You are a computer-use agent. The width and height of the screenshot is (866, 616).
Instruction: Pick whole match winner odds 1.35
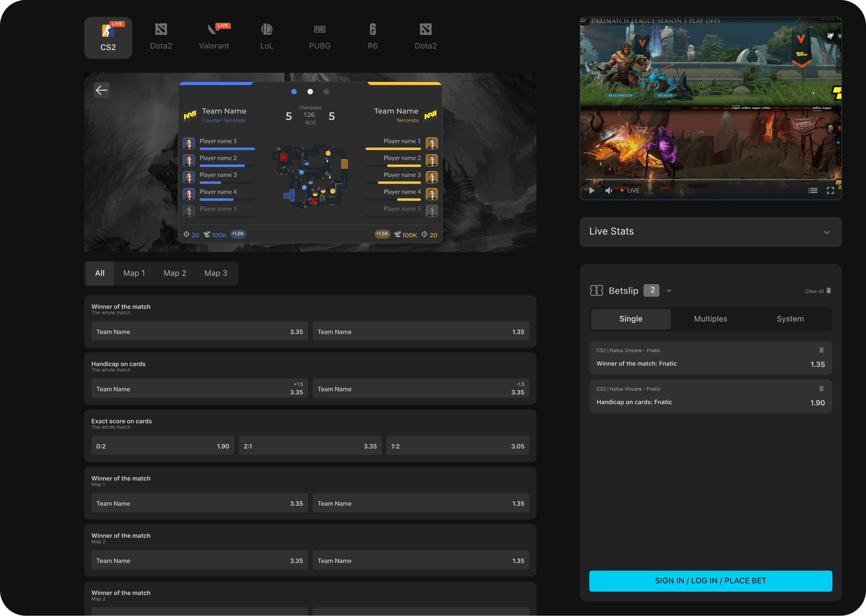tap(421, 331)
